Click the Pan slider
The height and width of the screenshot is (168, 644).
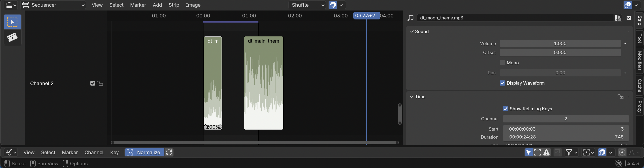[x=560, y=73]
